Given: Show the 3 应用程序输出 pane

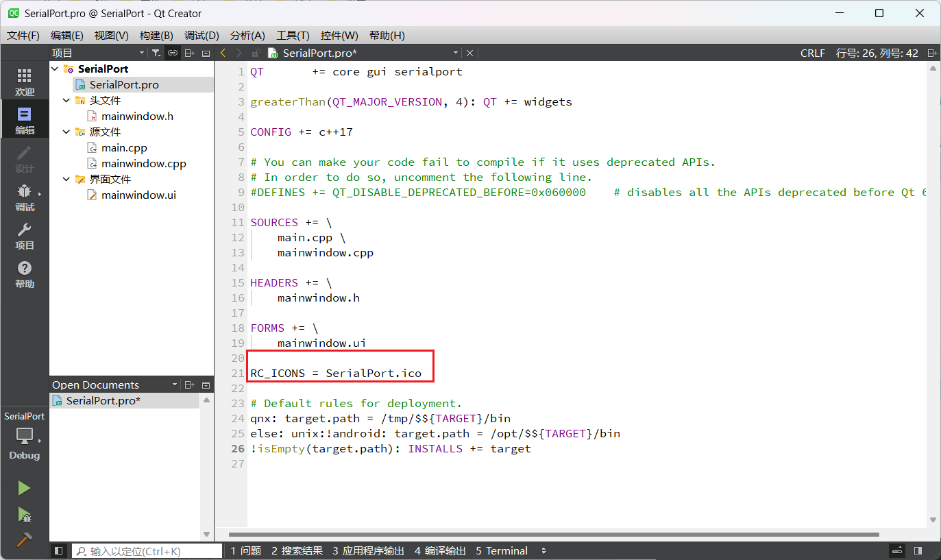Looking at the screenshot, I should pos(369,550).
